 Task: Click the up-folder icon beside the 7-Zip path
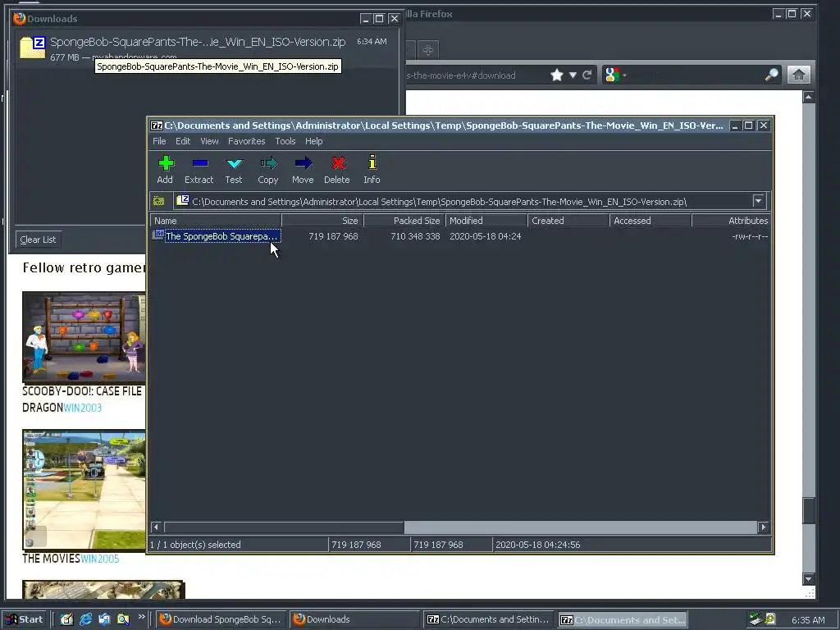point(159,201)
